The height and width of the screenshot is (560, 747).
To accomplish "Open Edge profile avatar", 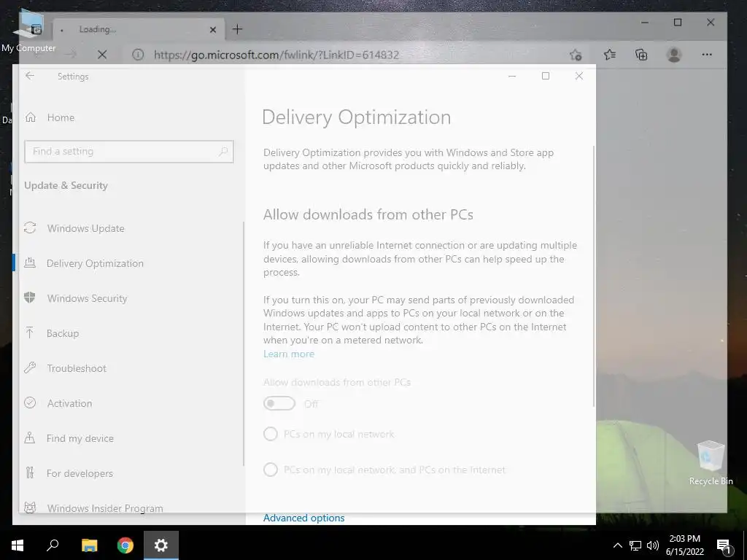I will 673,55.
